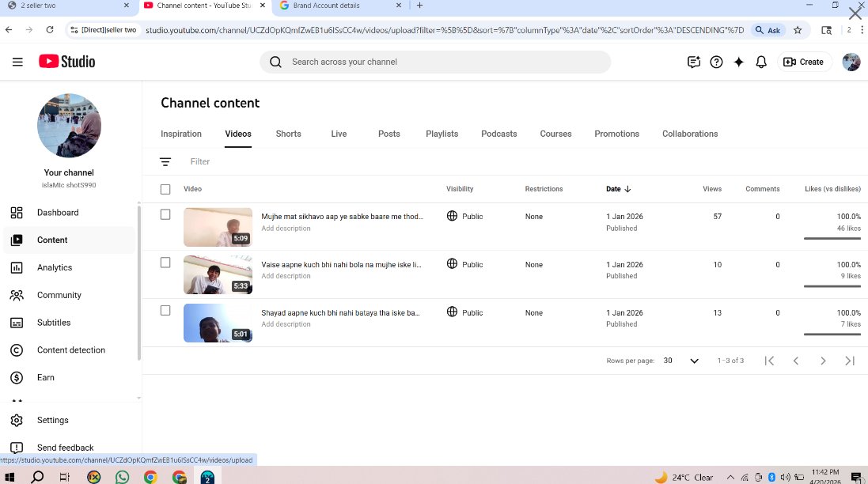The image size is (868, 484).
Task: Click the Analytics bar chart icon
Action: coord(17,268)
